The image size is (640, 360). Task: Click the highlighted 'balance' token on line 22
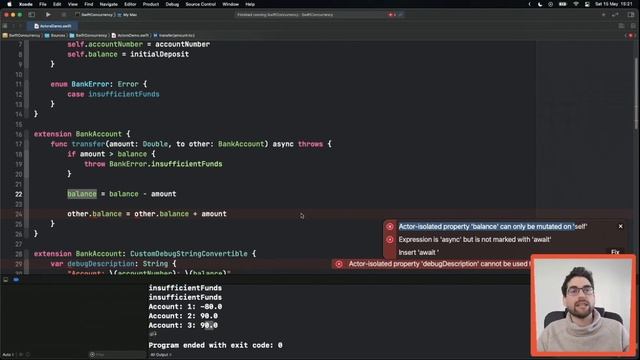coord(82,194)
